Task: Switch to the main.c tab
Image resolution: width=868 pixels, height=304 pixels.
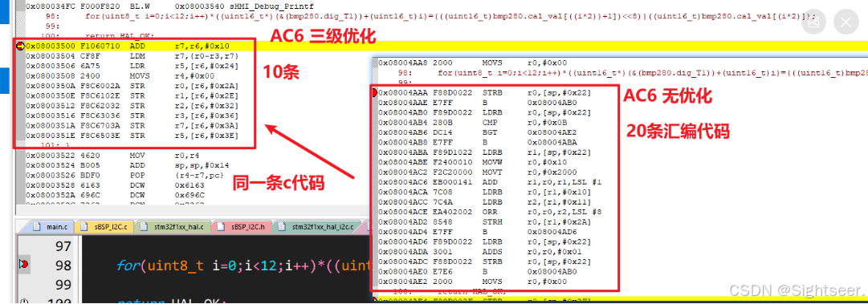Action: click(51, 227)
